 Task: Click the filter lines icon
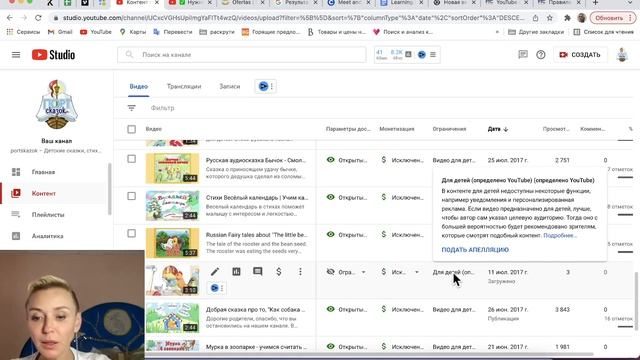tap(131, 108)
